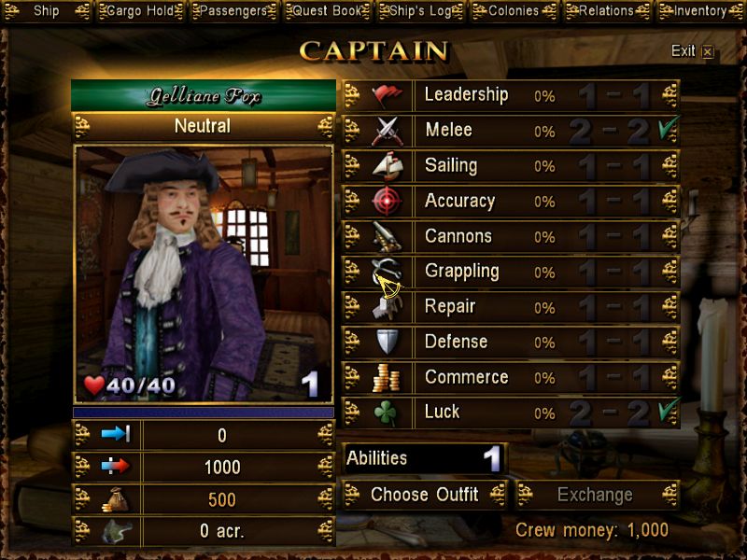This screenshot has width=747, height=560.
Task: Click the crossed swords Melee icon
Action: [387, 131]
